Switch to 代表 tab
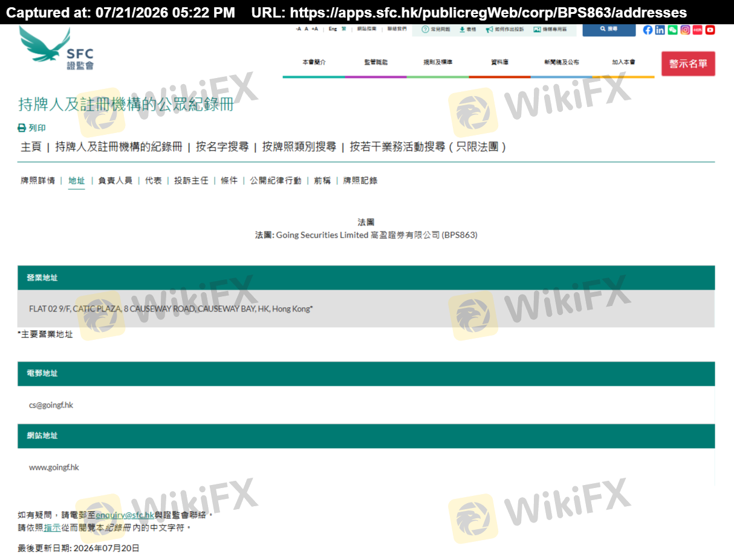Viewport: 734px width, 560px height. pos(154,180)
